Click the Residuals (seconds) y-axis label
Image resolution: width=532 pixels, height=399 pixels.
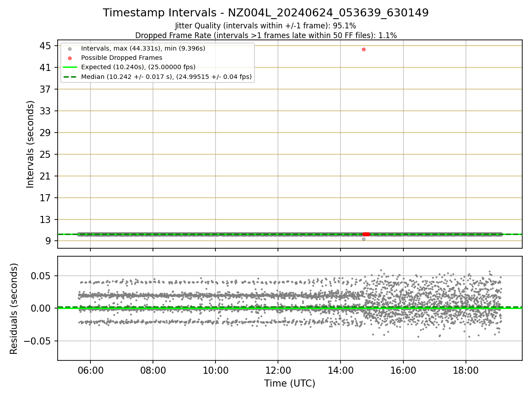click(x=14, y=309)
